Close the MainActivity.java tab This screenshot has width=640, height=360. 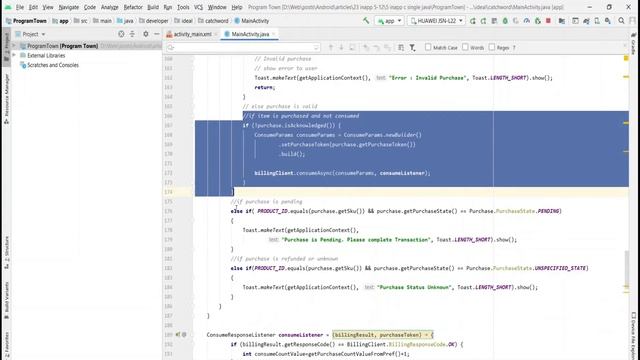[x=273, y=34]
